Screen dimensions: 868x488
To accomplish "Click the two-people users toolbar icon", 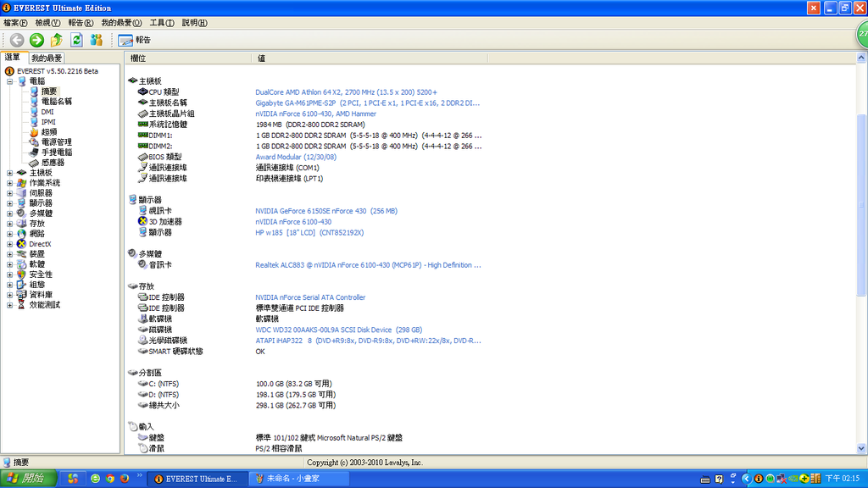I will pos(96,40).
